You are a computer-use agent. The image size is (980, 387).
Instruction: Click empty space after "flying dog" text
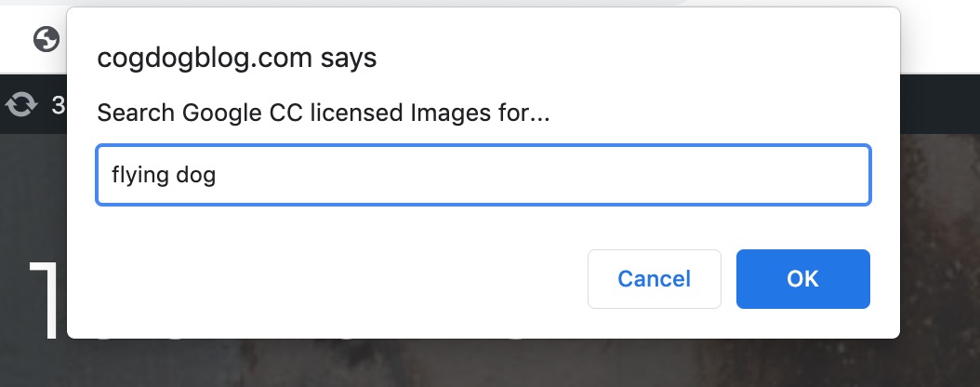(x=537, y=175)
